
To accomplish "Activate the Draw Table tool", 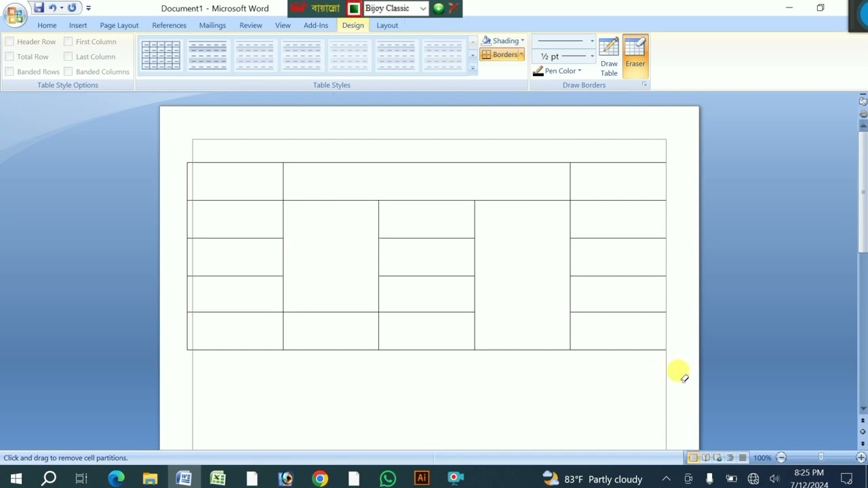I will tap(609, 57).
